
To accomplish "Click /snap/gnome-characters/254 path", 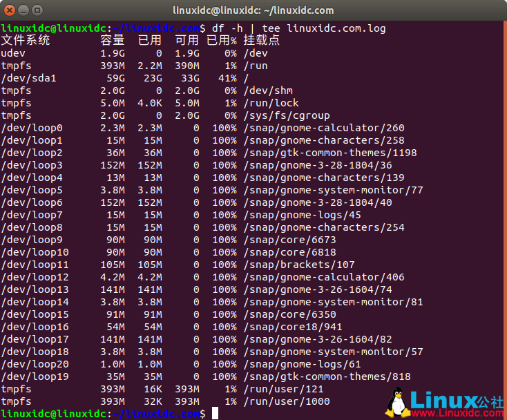I will 324,227.
